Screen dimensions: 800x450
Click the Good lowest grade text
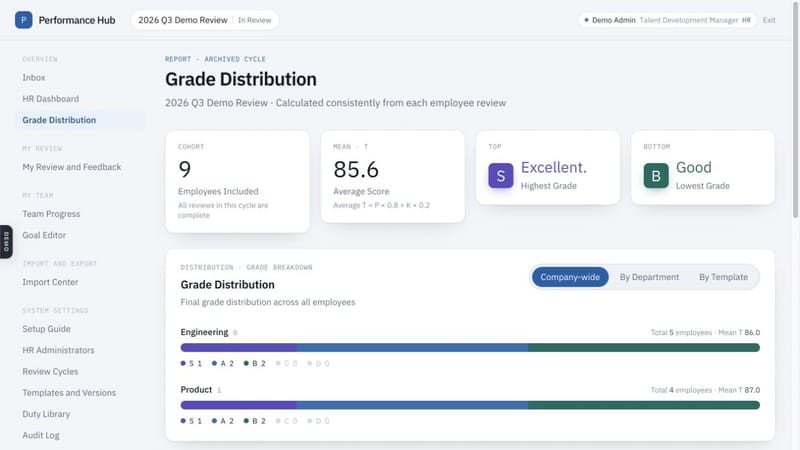[x=693, y=167]
